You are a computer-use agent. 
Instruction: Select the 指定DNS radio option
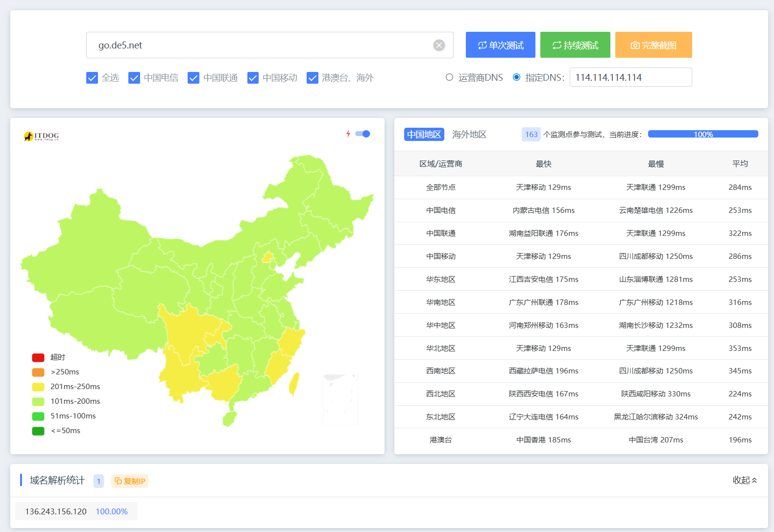click(516, 77)
